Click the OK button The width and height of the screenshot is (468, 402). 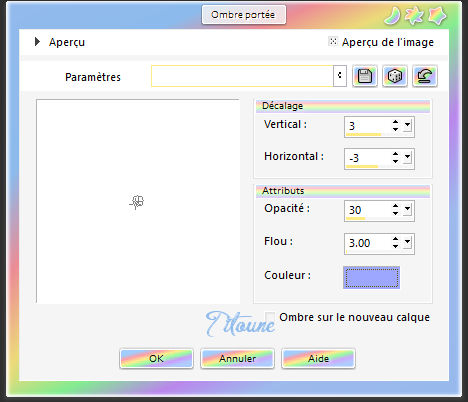[x=156, y=358]
